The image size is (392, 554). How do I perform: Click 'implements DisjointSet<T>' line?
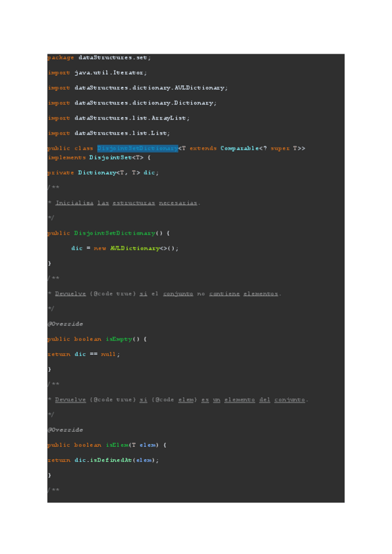tap(99, 157)
